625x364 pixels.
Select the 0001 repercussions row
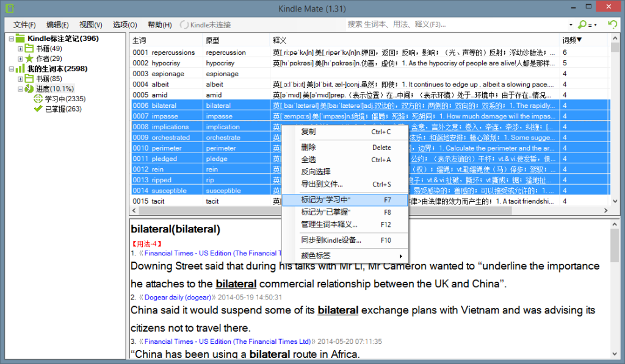tap(370, 52)
